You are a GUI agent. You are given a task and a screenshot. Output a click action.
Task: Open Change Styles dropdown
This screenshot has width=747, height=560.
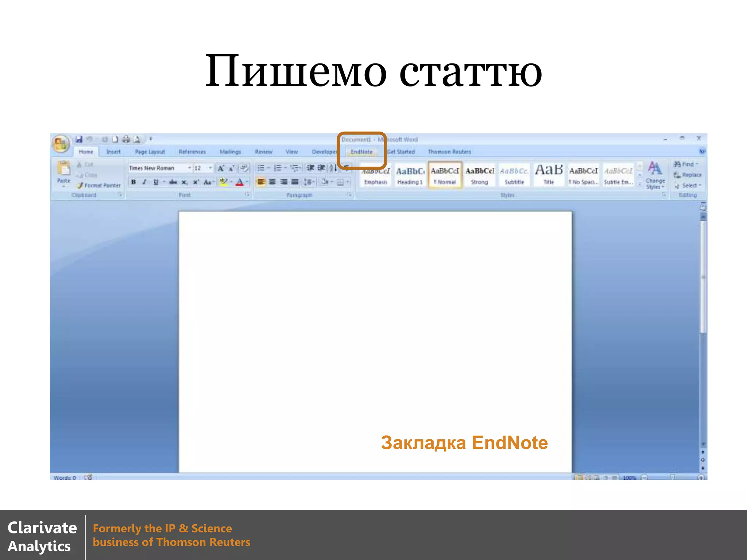tap(655, 176)
